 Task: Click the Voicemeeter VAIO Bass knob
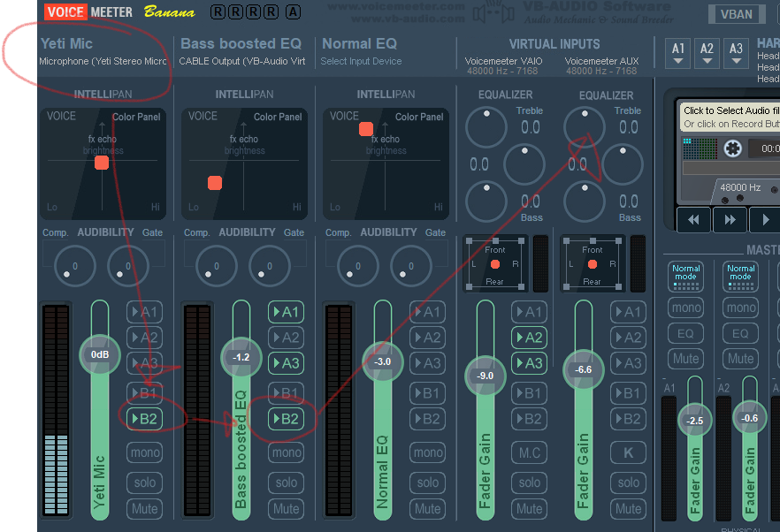pyautogui.click(x=486, y=201)
